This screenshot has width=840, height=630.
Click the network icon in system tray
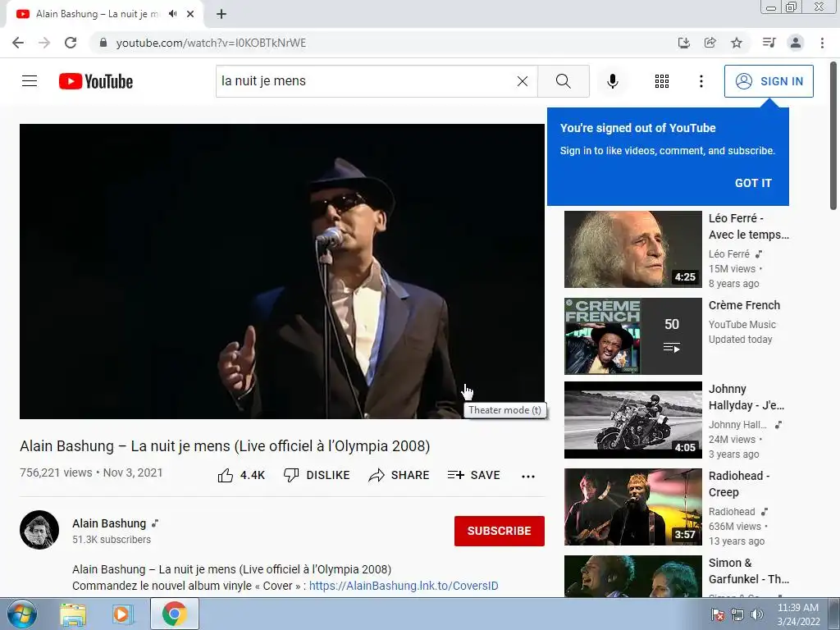pos(737,614)
